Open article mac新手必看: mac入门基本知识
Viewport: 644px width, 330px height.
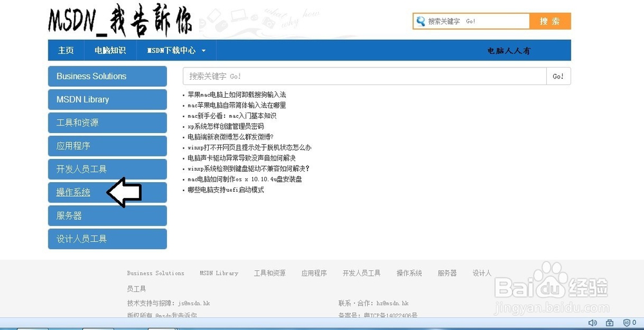click(232, 116)
